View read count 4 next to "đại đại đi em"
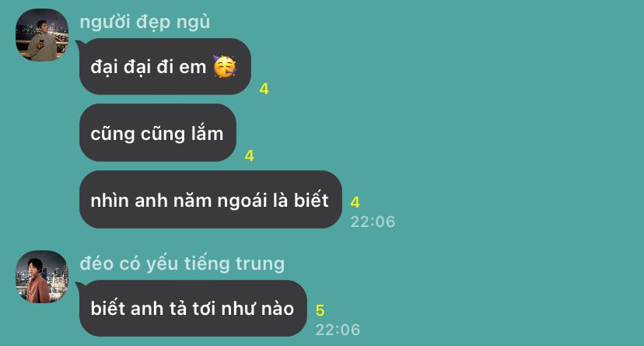The height and width of the screenshot is (346, 644). (x=264, y=89)
